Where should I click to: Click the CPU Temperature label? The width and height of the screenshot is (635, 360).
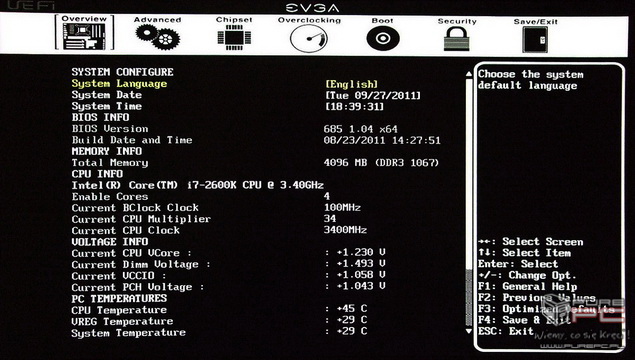click(119, 310)
